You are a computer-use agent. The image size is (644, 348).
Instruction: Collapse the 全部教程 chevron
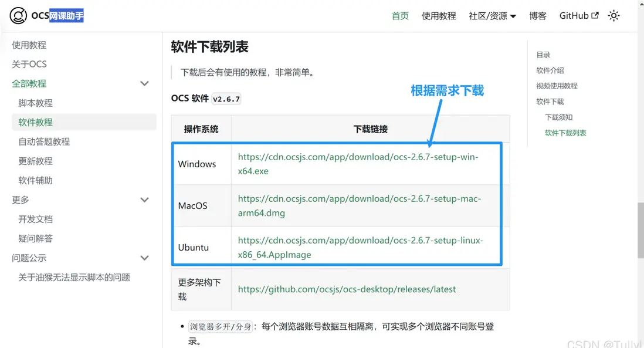(144, 83)
